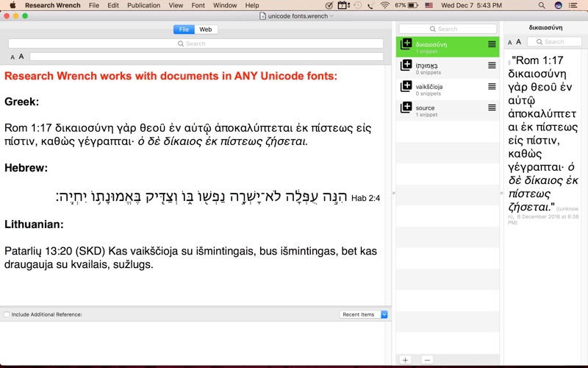Open the Font menu
Viewport: 588px width, 368px height.
(198, 5)
